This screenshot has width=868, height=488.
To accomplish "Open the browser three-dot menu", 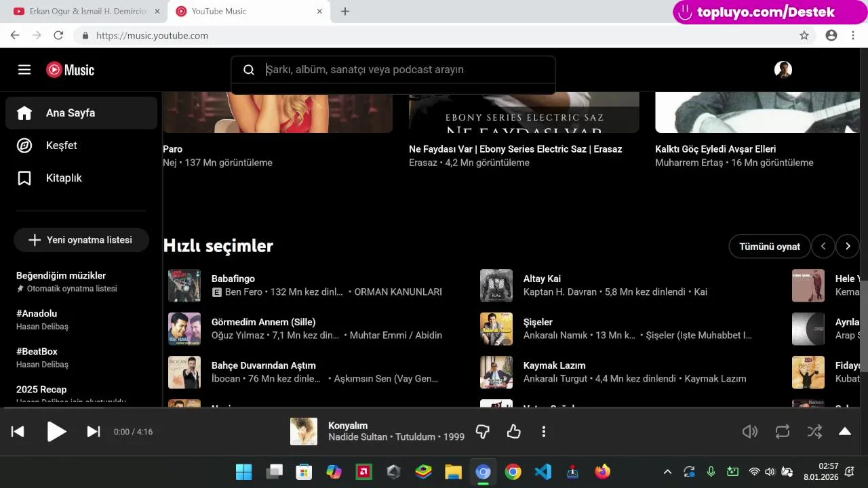I will (x=853, y=35).
